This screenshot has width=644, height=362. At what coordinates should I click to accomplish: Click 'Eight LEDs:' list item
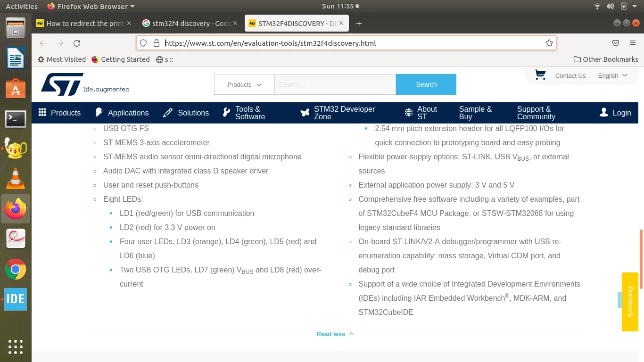point(123,199)
